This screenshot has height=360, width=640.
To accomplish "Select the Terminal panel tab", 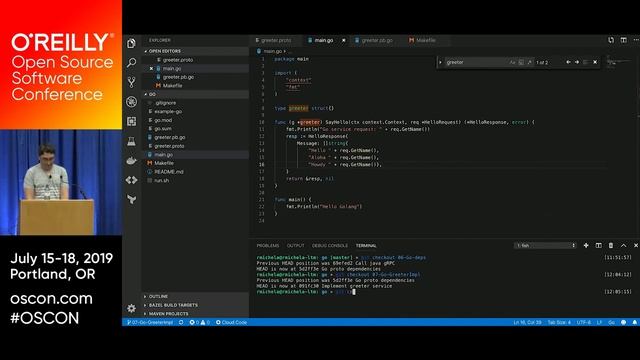I will click(x=366, y=246).
